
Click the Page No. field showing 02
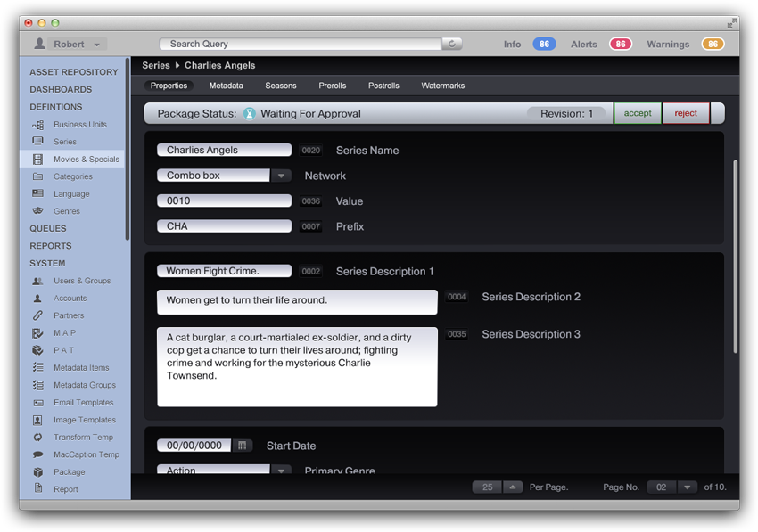[x=662, y=487]
